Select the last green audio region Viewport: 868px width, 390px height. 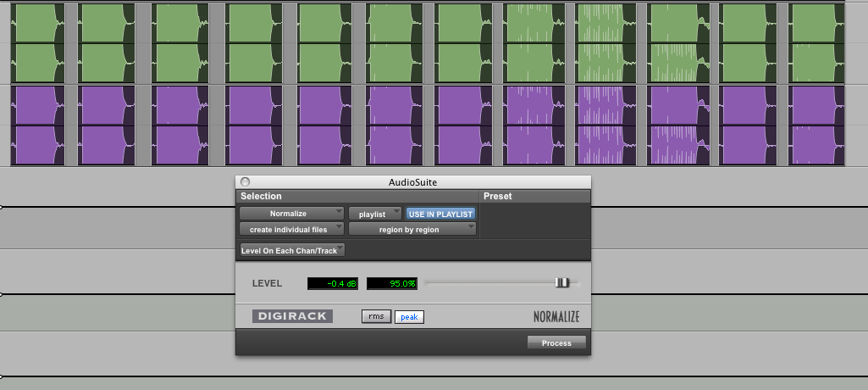coord(816,43)
